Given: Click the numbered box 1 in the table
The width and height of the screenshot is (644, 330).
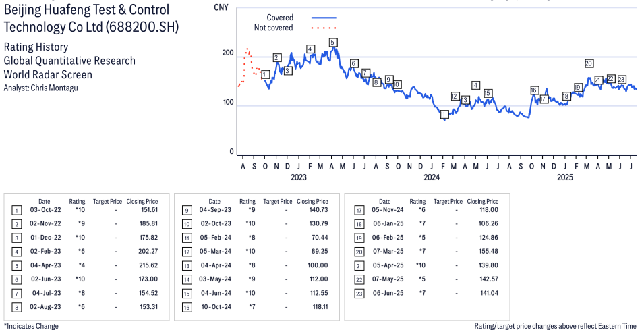Looking at the screenshot, I should coord(16,211).
